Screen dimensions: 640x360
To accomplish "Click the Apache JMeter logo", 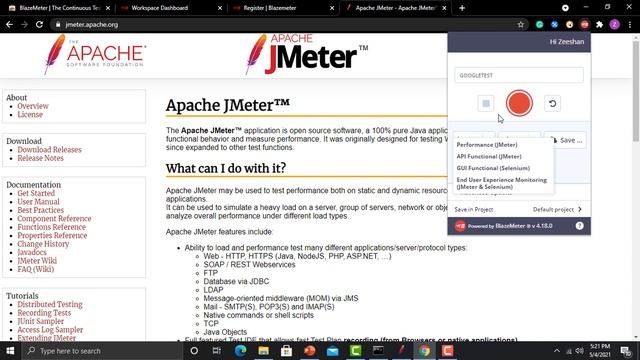I will pyautogui.click(x=307, y=54).
